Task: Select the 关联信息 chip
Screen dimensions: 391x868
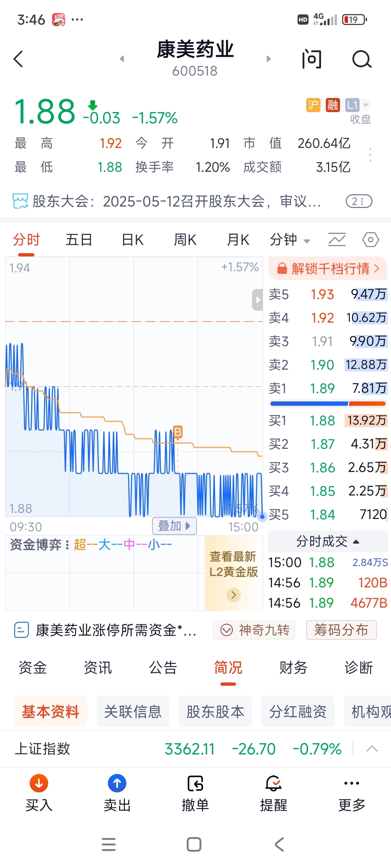Action: pos(133,711)
